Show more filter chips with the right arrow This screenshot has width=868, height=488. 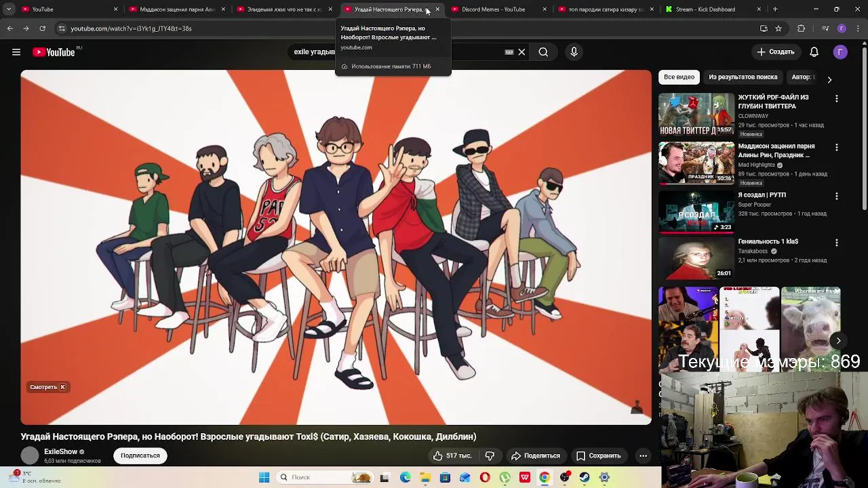pos(829,79)
